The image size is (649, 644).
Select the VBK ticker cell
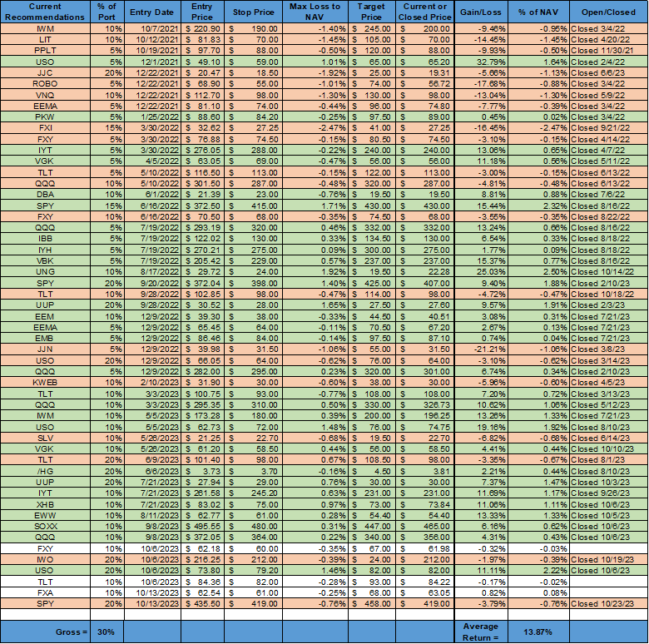pos(45,260)
